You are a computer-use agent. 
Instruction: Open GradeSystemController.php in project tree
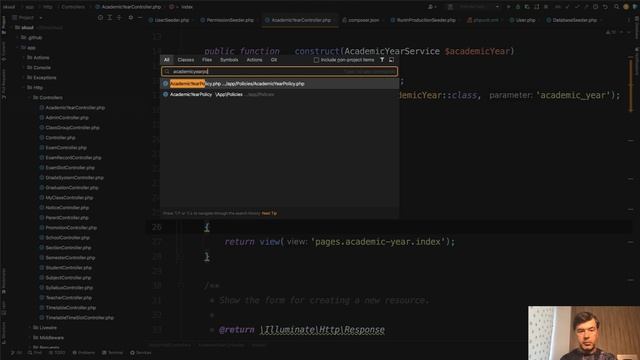click(74, 178)
